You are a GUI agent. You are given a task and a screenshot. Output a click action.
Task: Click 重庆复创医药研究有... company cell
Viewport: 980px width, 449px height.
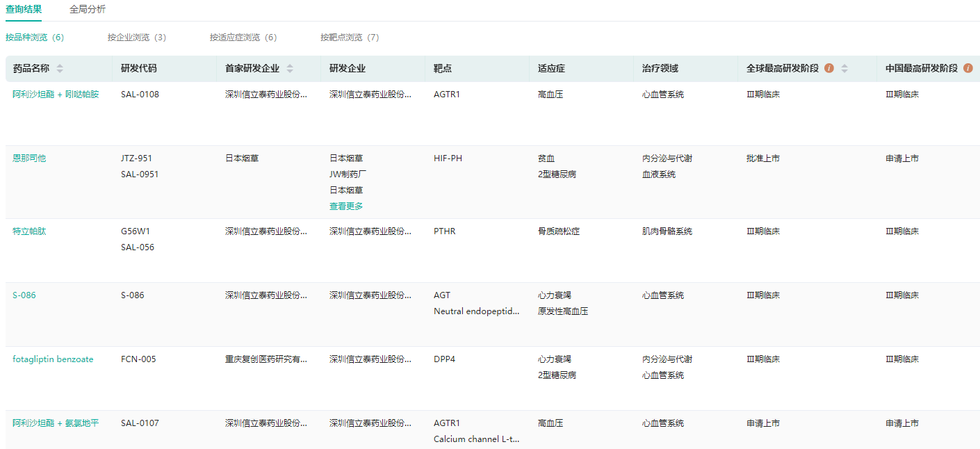tap(266, 359)
